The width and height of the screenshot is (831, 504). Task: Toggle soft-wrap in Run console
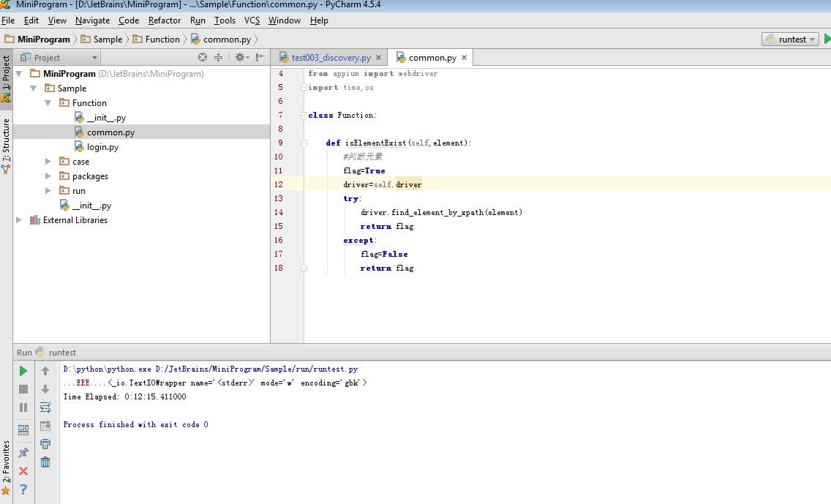[x=45, y=407]
